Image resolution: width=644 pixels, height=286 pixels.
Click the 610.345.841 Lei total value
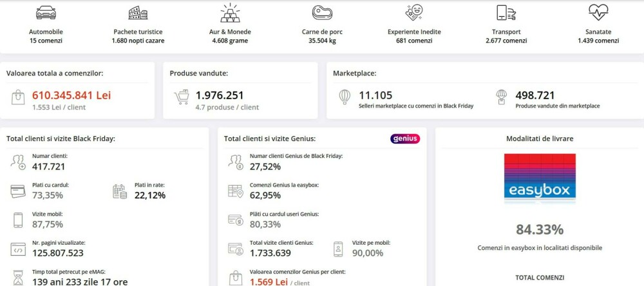71,95
